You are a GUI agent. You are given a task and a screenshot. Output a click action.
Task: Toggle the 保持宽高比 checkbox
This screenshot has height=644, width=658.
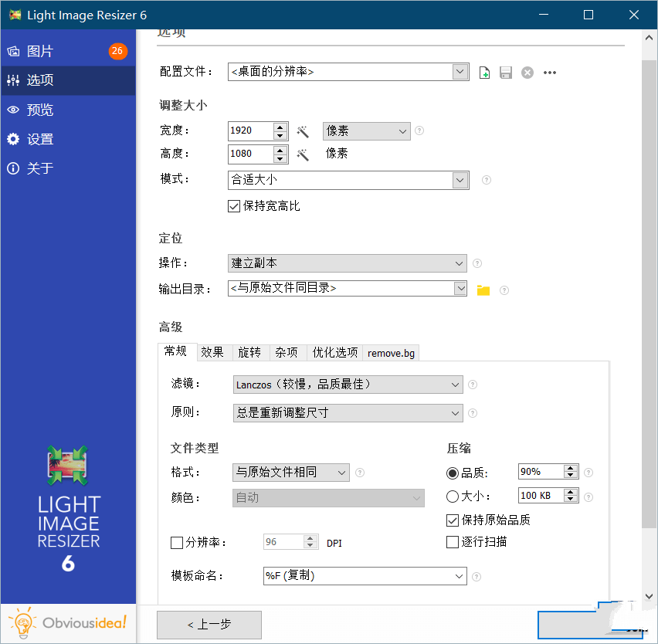(x=234, y=206)
